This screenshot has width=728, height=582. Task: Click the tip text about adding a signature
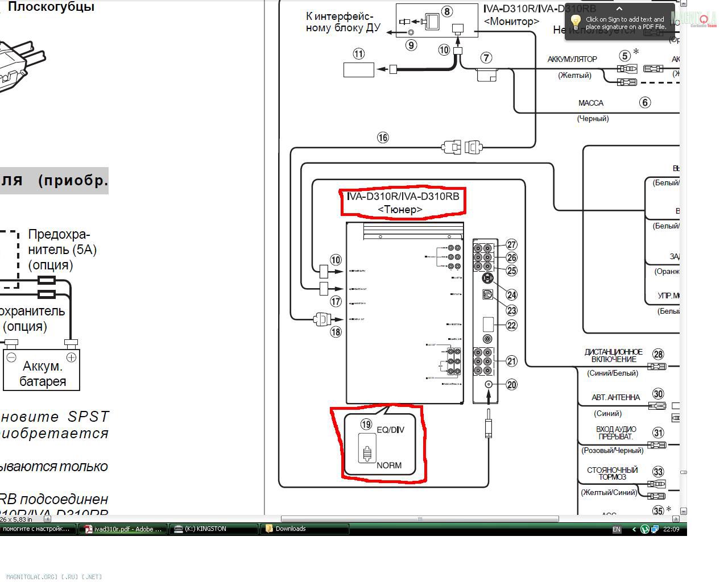pyautogui.click(x=626, y=23)
